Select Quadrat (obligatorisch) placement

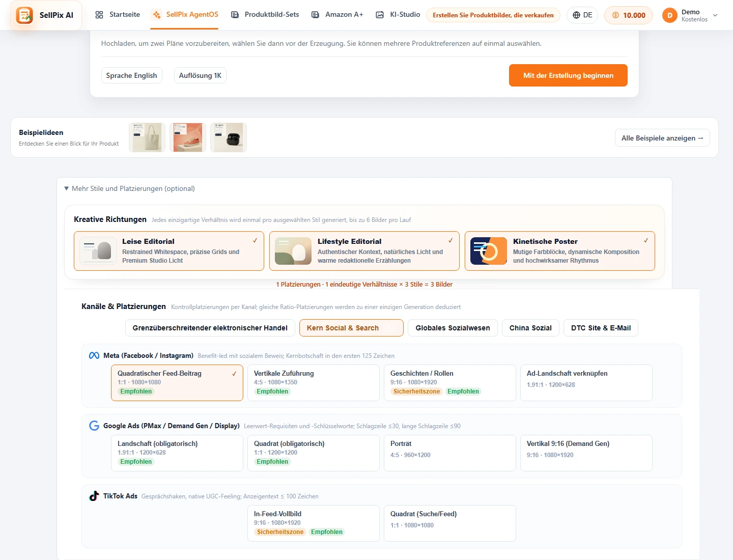[314, 453]
